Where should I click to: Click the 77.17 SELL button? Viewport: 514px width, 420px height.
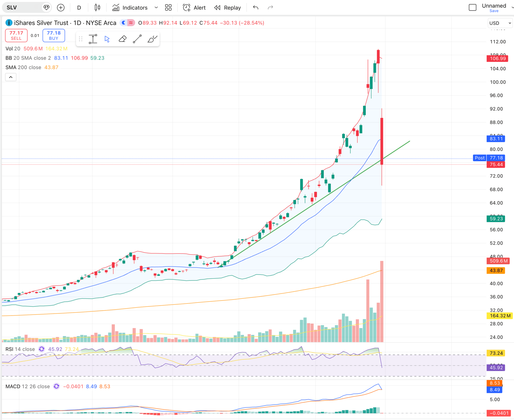[16, 35]
